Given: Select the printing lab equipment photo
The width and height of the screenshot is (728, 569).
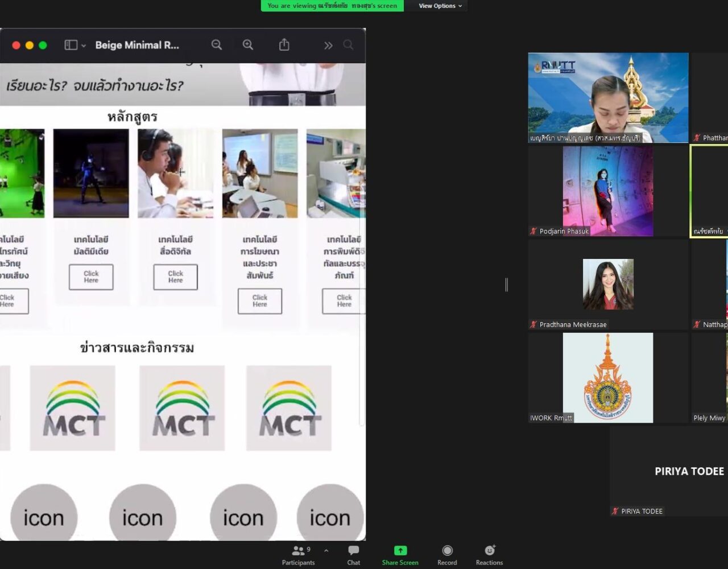Looking at the screenshot, I should click(x=336, y=173).
